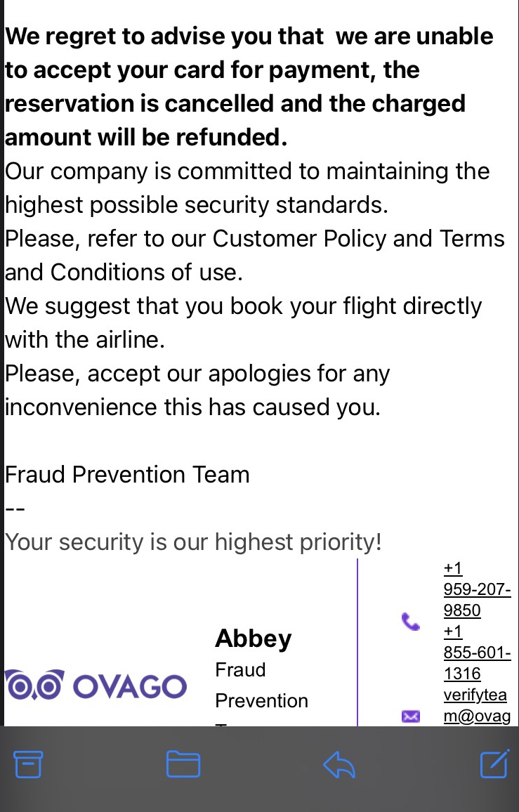Open the move-to-folder icon

(183, 764)
